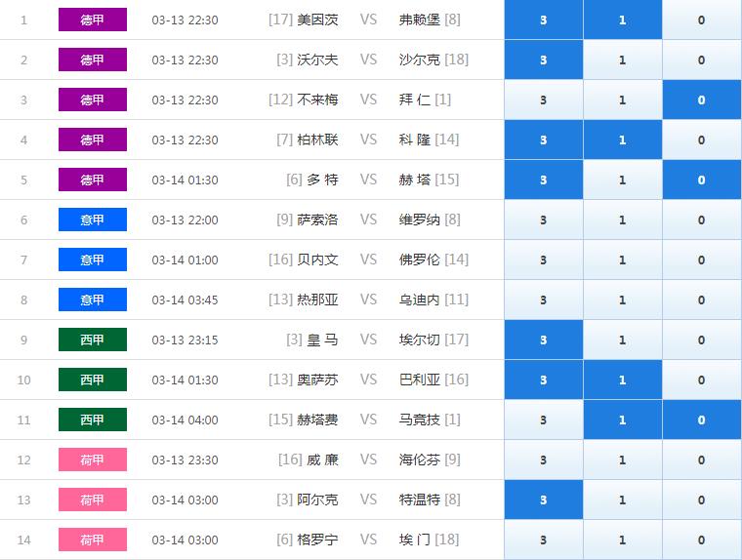Image resolution: width=742 pixels, height=560 pixels.
Task: Open home team 皇马 link
Action: click(323, 340)
